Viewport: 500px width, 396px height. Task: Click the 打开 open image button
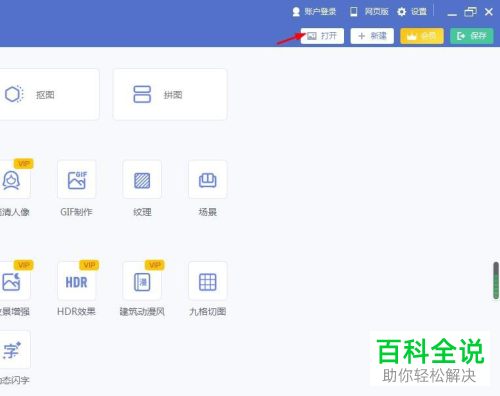[322, 36]
